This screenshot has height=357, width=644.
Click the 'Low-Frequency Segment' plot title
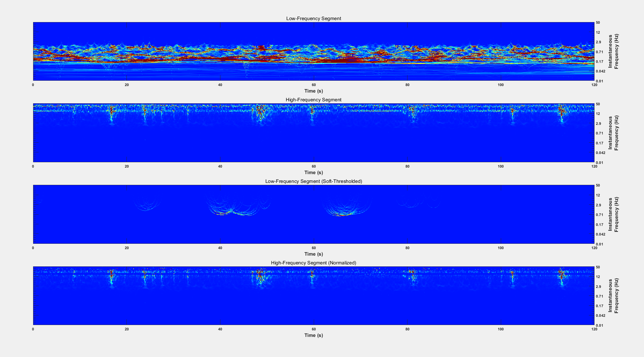point(314,18)
